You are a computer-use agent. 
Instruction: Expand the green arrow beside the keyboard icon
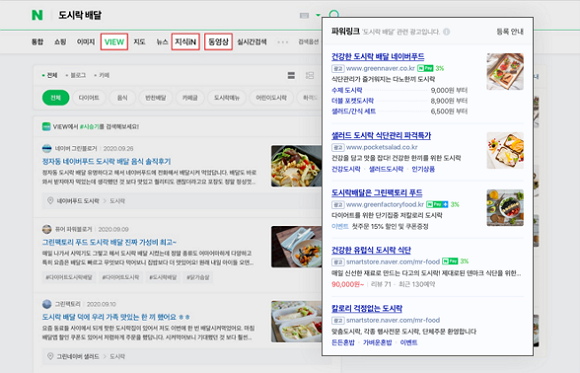[318, 15]
